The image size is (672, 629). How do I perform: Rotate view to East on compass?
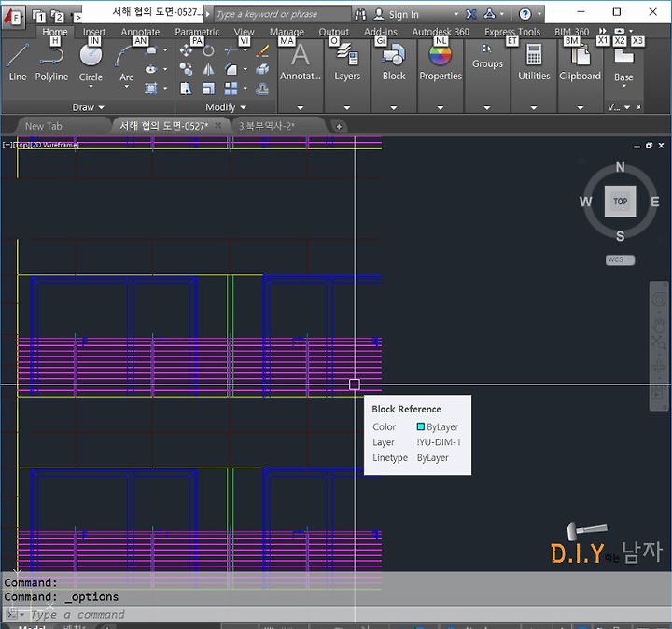coord(655,202)
